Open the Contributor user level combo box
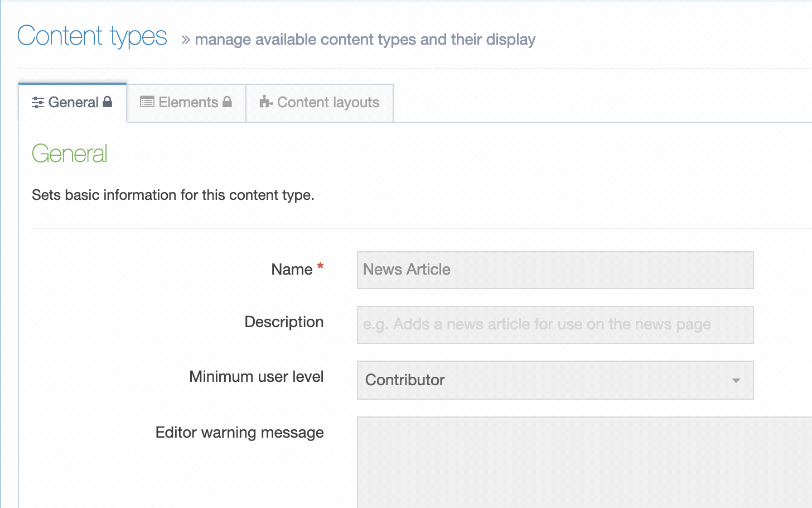The width and height of the screenshot is (812, 508). pos(547,380)
